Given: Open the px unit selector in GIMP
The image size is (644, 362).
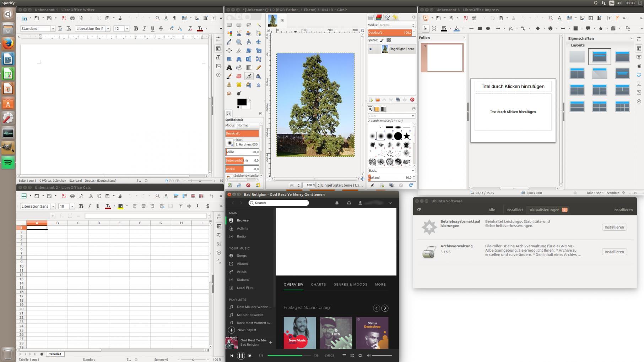Looking at the screenshot, I should [295, 185].
